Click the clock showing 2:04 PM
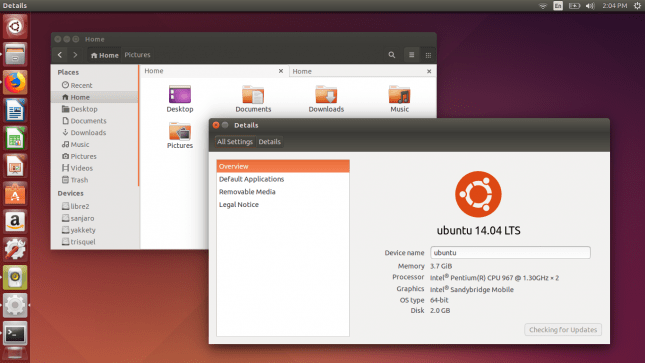Viewport: 645px width, 363px height. (615, 6)
